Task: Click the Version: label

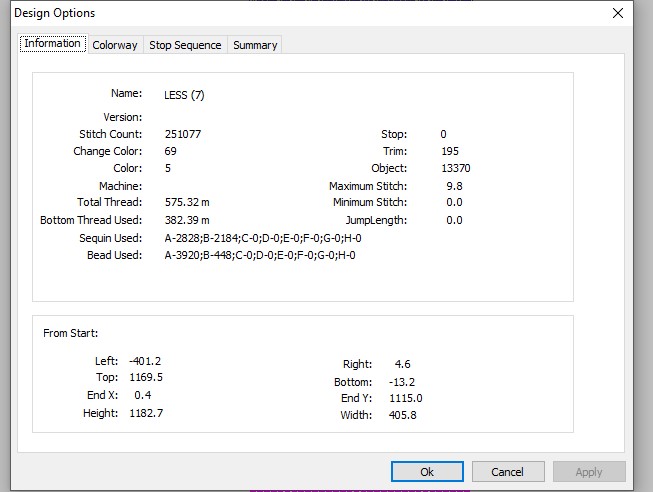Action: coord(123,117)
